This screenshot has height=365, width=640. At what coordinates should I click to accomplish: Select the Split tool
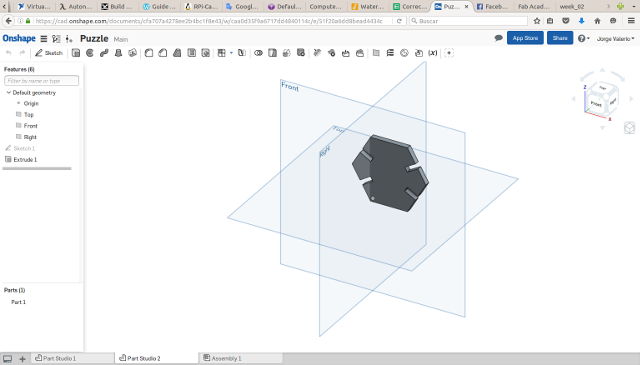[x=272, y=53]
